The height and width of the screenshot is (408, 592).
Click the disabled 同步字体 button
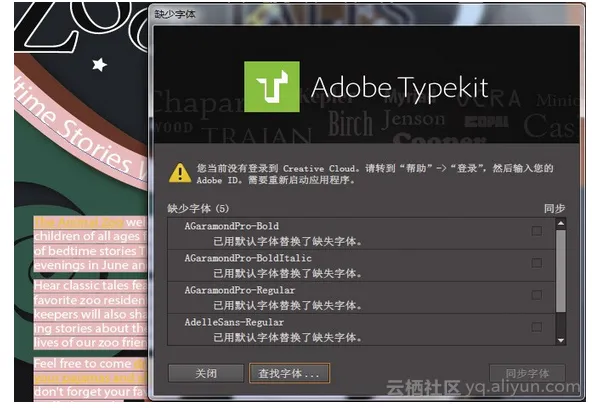(x=527, y=373)
